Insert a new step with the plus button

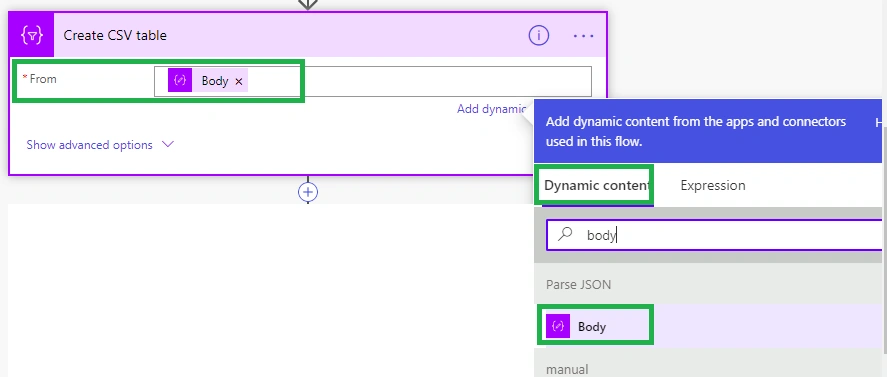click(x=308, y=192)
